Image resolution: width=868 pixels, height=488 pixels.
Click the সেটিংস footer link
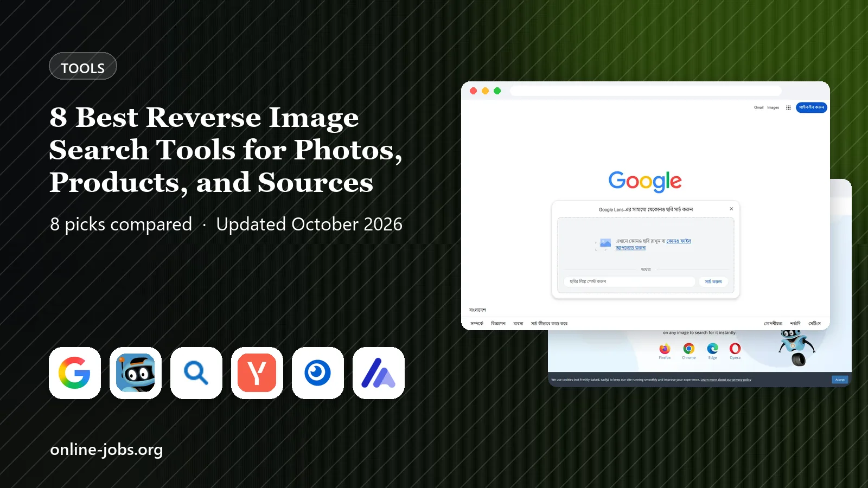point(814,324)
